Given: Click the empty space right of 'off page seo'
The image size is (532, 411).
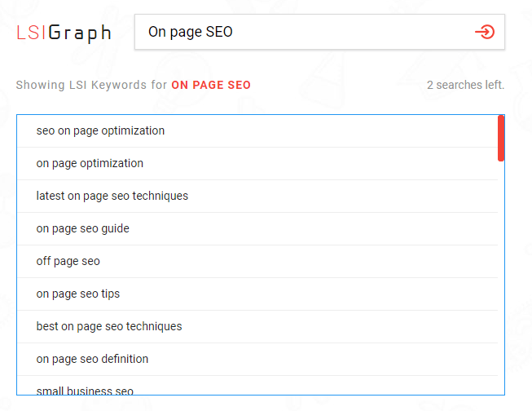Looking at the screenshot, I should pos(298,262).
